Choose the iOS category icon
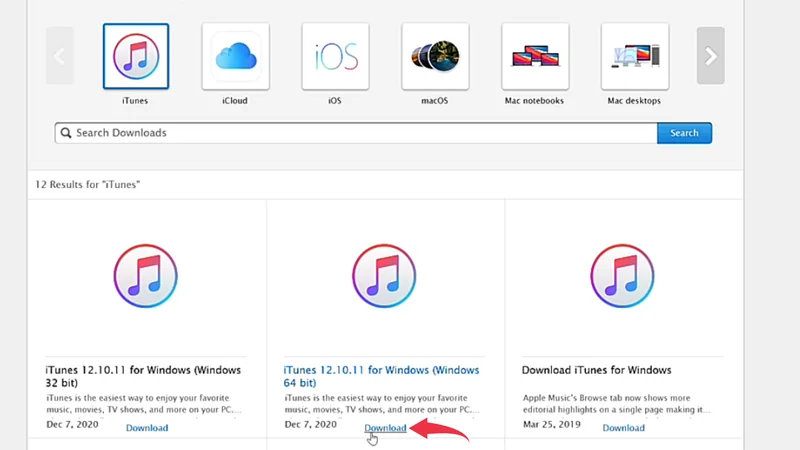This screenshot has height=450, width=800. pyautogui.click(x=335, y=57)
